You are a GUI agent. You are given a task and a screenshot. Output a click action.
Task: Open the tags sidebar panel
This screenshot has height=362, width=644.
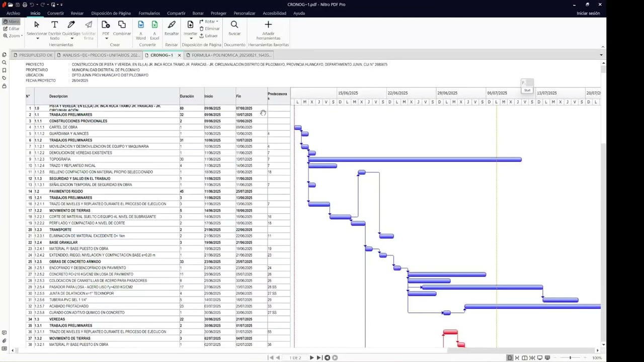pyautogui.click(x=4, y=78)
